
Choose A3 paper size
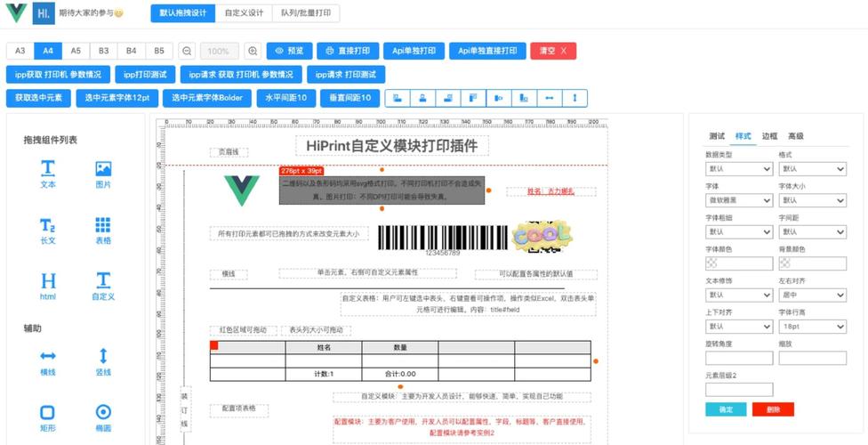(20, 51)
